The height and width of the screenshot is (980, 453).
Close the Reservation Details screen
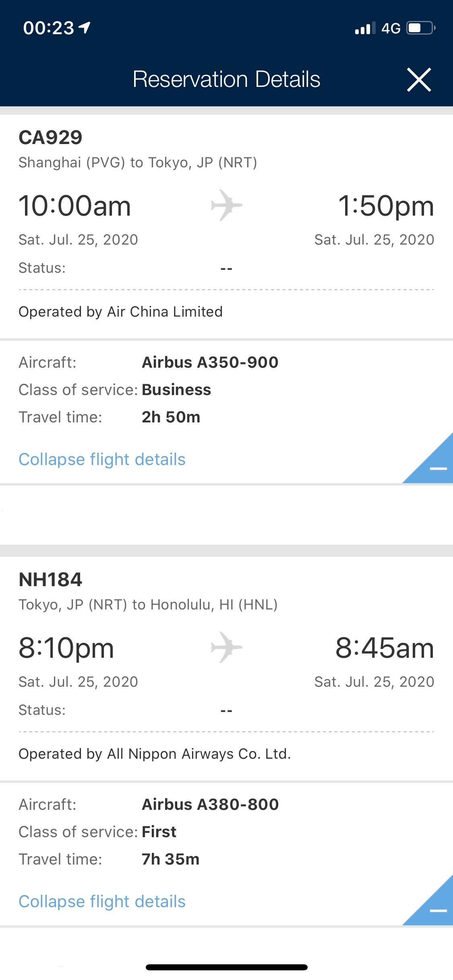(419, 80)
